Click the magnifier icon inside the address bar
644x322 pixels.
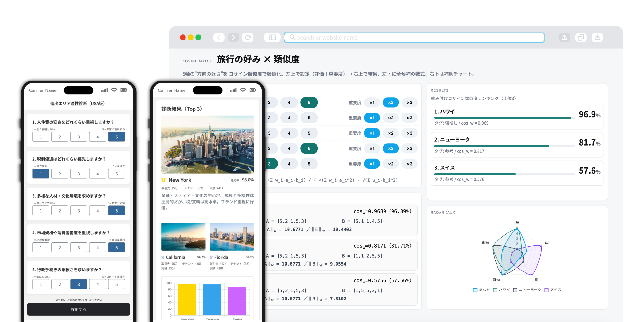click(x=292, y=37)
